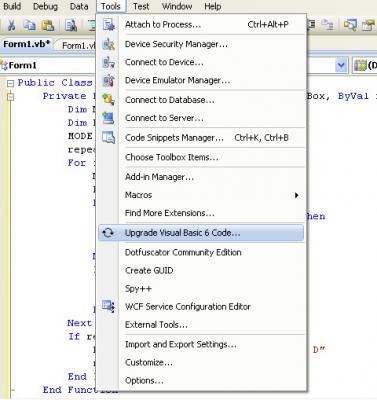
Task: Open Add-in Manager menu item
Action: point(201,177)
